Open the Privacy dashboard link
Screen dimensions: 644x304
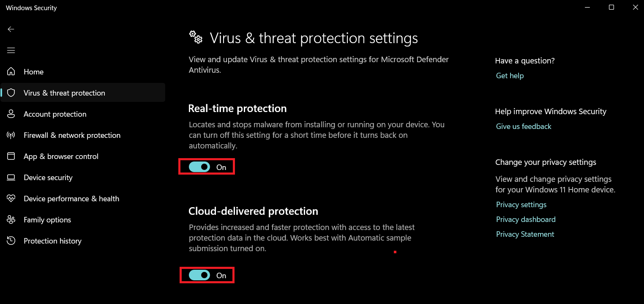(526, 219)
